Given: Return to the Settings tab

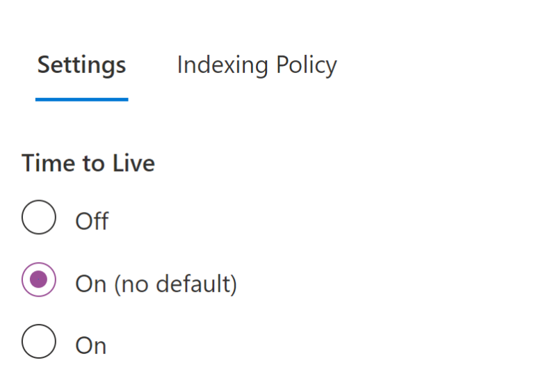Looking at the screenshot, I should 81,65.
